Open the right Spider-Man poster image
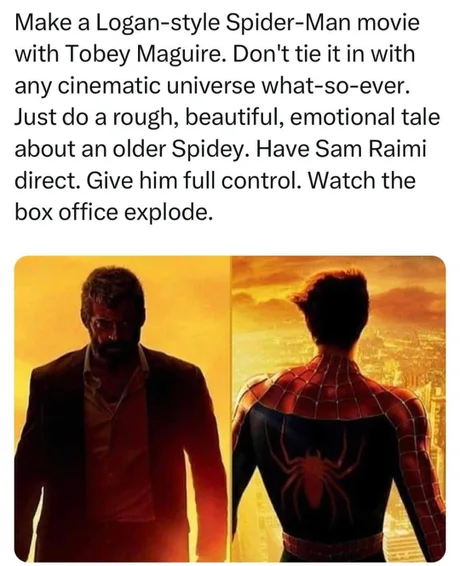Screen dimensions: 460x566 pos(338,408)
